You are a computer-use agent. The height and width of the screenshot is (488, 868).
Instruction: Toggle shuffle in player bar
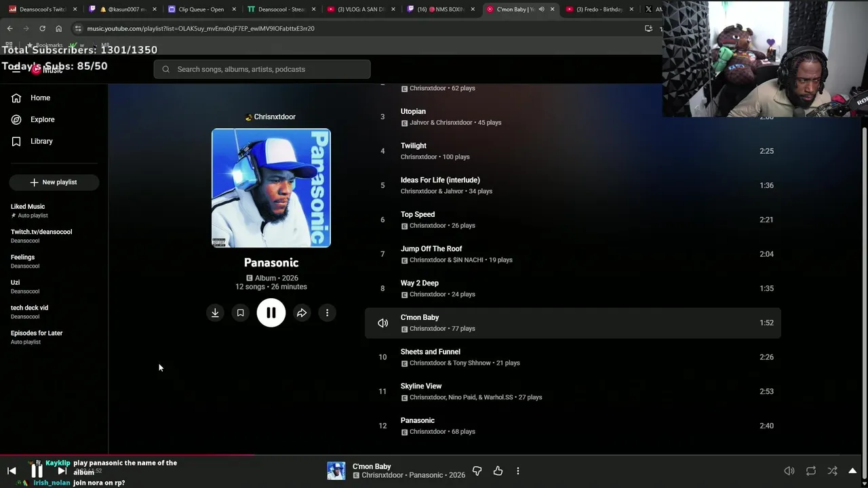pos(832,471)
